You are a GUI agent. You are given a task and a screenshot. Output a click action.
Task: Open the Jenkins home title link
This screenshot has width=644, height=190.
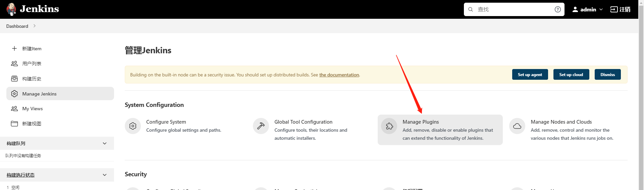(39, 9)
